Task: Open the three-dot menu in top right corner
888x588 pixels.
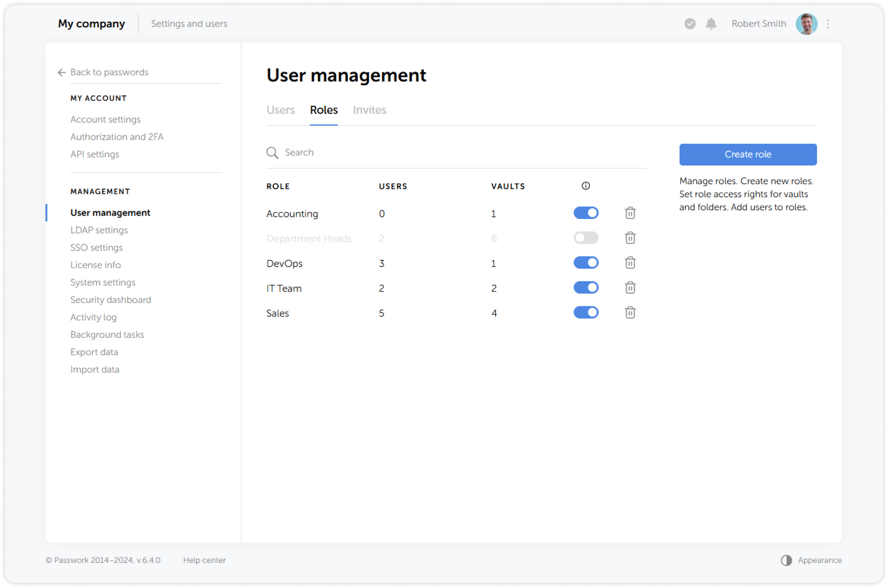Action: tap(828, 24)
